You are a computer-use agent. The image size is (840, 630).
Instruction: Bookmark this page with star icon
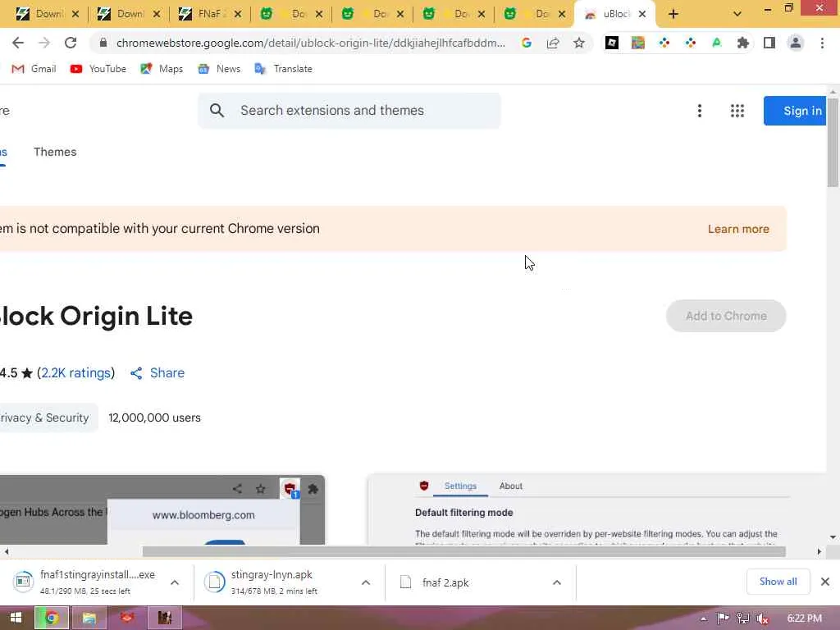coord(579,43)
